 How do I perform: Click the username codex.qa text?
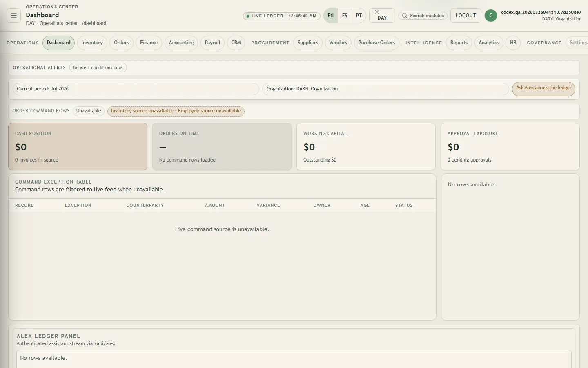tap(541, 12)
